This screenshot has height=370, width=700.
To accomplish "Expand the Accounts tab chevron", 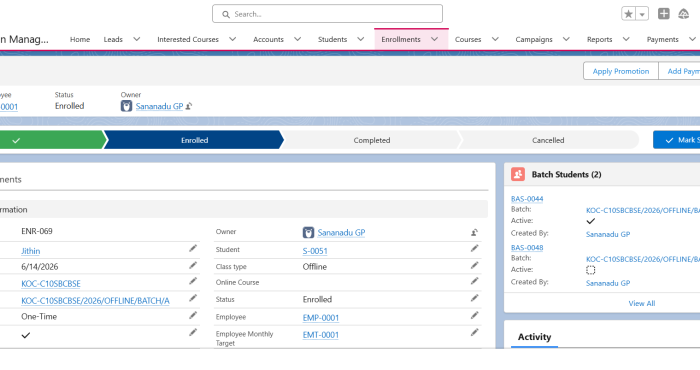I will pyautogui.click(x=297, y=39).
